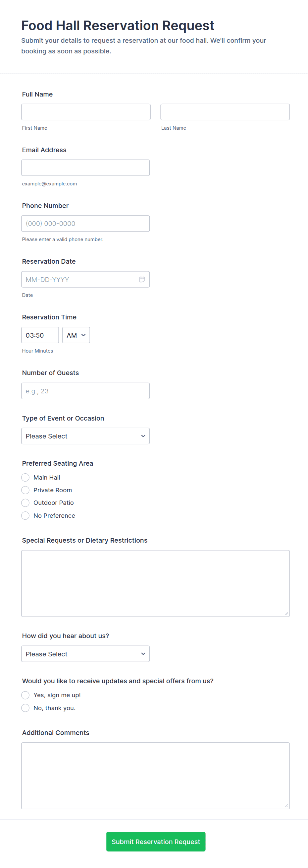Focus the Email Address text box
Viewport: 308px width, 868px height.
pos(85,168)
